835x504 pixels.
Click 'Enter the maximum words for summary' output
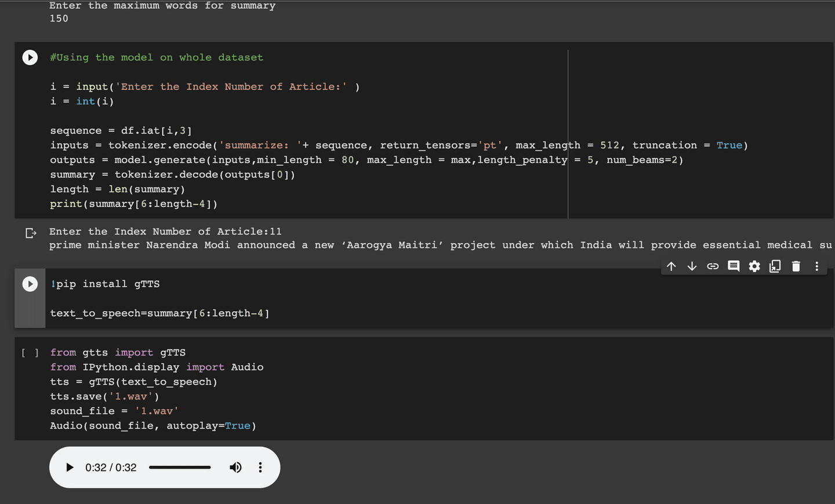pyautogui.click(x=162, y=6)
